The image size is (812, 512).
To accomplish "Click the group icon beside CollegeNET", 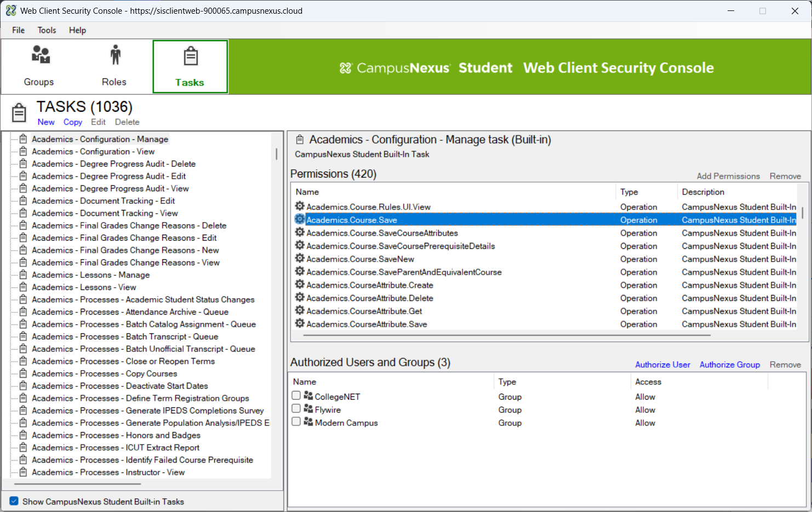I will click(x=308, y=396).
